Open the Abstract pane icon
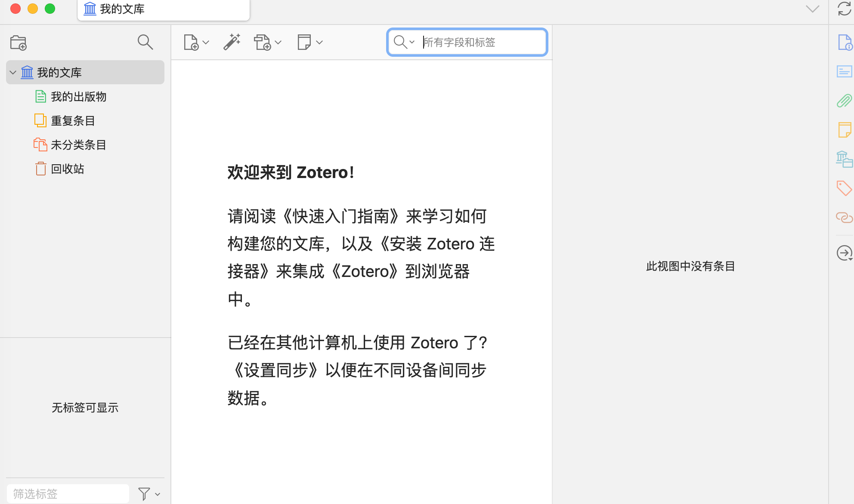Viewport: 854px width, 504px height. [845, 71]
